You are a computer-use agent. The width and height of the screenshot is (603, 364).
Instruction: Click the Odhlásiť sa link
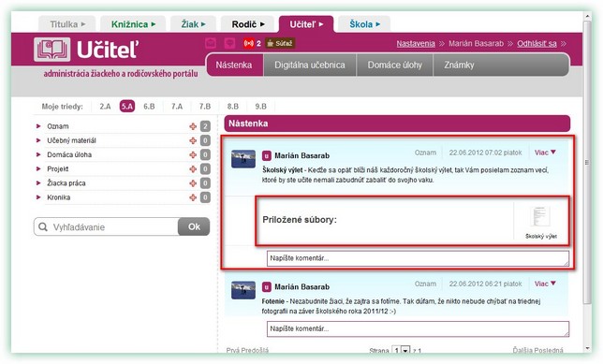pyautogui.click(x=537, y=43)
